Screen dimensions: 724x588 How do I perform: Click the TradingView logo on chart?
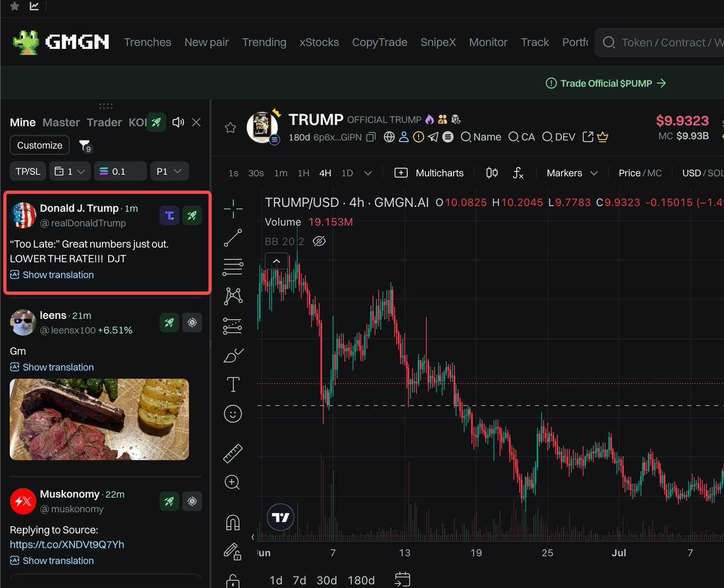(x=281, y=517)
